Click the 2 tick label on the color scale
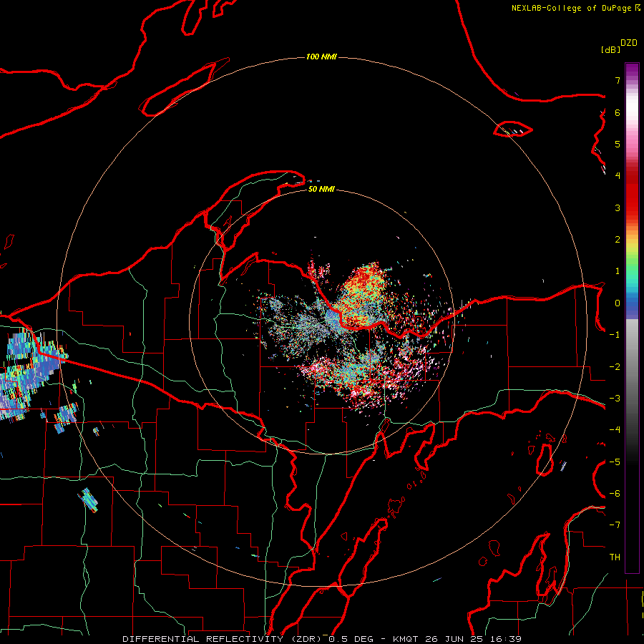 pos(618,240)
